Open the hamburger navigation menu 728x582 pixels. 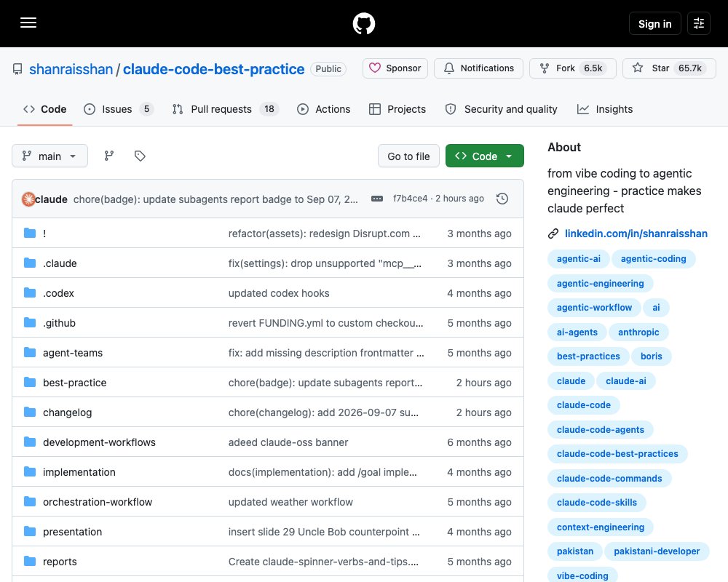(28, 23)
